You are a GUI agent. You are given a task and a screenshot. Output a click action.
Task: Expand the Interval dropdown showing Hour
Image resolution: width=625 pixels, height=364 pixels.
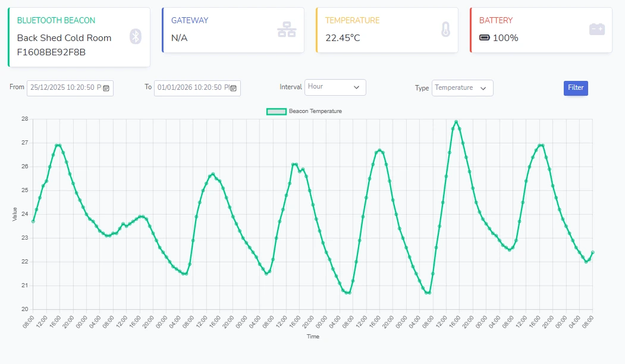[335, 87]
